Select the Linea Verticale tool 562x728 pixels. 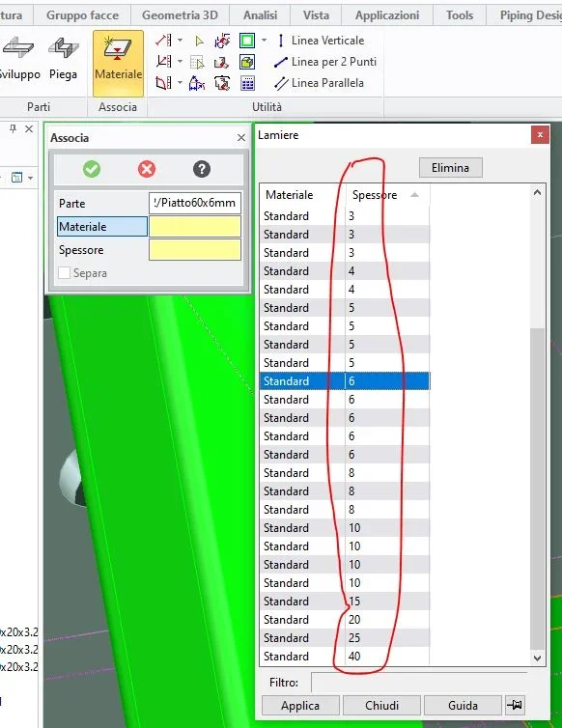(x=320, y=41)
